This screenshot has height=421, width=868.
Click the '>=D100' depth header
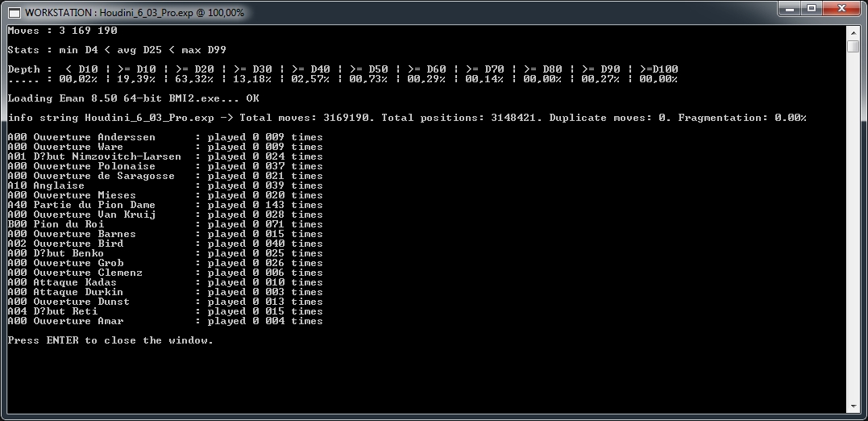[x=658, y=69]
